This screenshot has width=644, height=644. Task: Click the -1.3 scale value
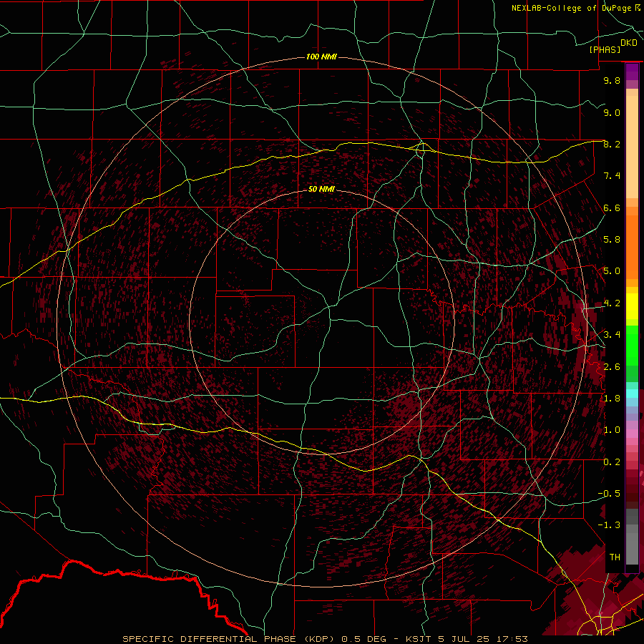pos(609,525)
